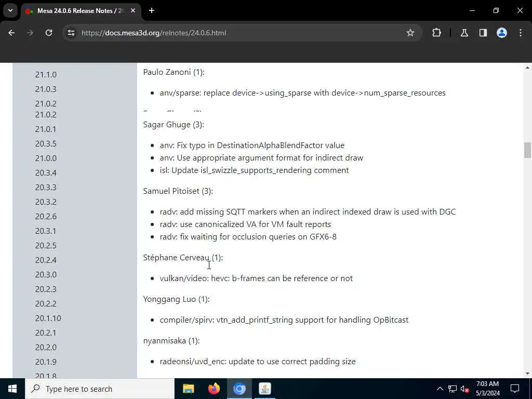The image size is (532, 399).
Task: Open release notes 20.3.0 link
Action: click(46, 275)
